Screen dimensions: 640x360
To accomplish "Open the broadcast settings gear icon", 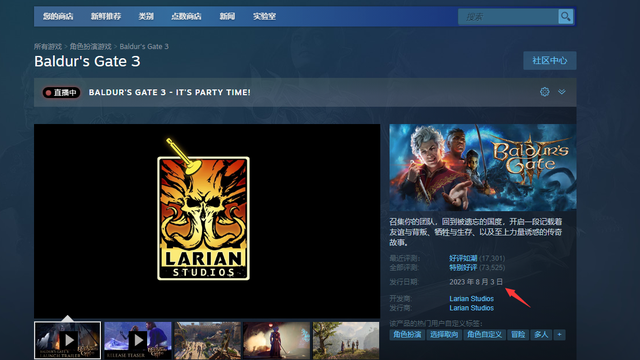I will [544, 92].
